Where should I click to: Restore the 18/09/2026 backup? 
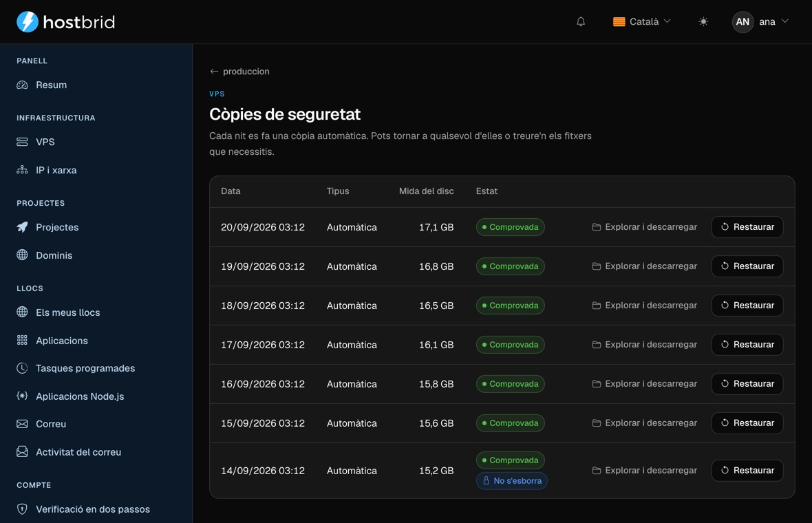click(747, 306)
